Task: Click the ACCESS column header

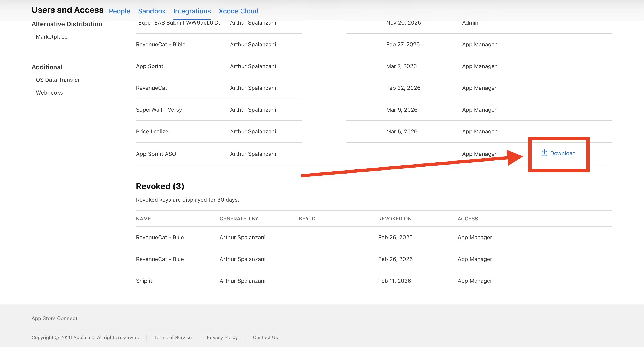Action: click(468, 219)
